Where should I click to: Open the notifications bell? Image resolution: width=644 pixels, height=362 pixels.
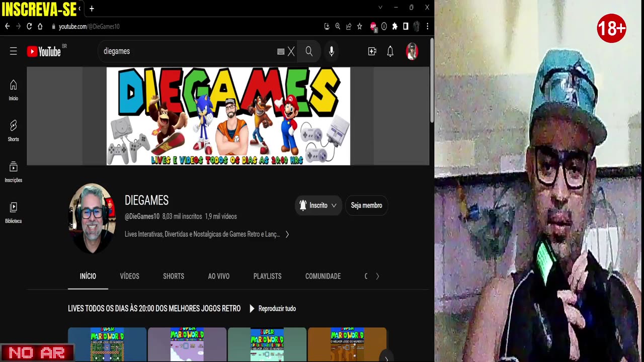pyautogui.click(x=390, y=51)
